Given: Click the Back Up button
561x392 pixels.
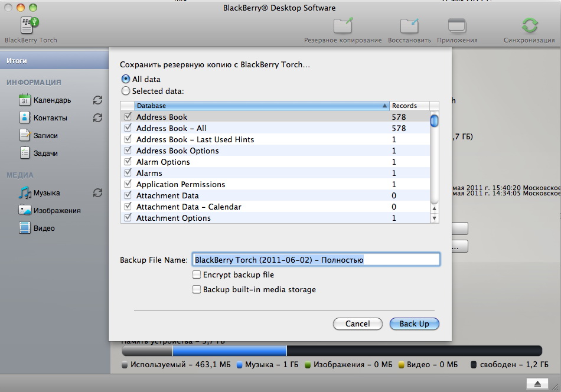Looking at the screenshot, I should click(414, 324).
